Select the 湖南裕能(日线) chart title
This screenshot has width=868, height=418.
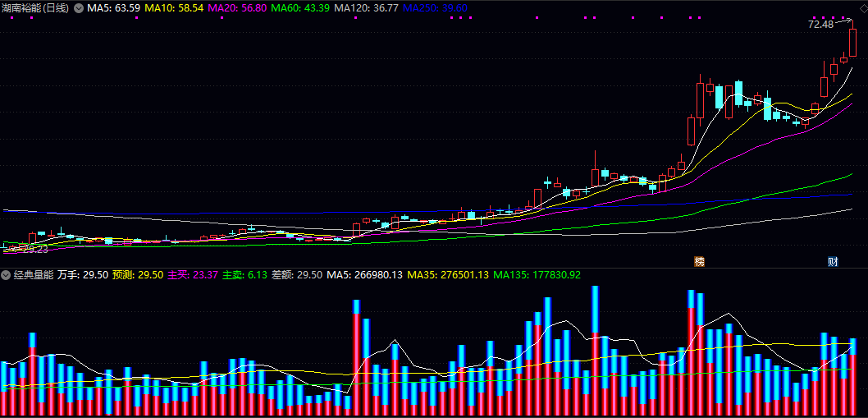37,8
